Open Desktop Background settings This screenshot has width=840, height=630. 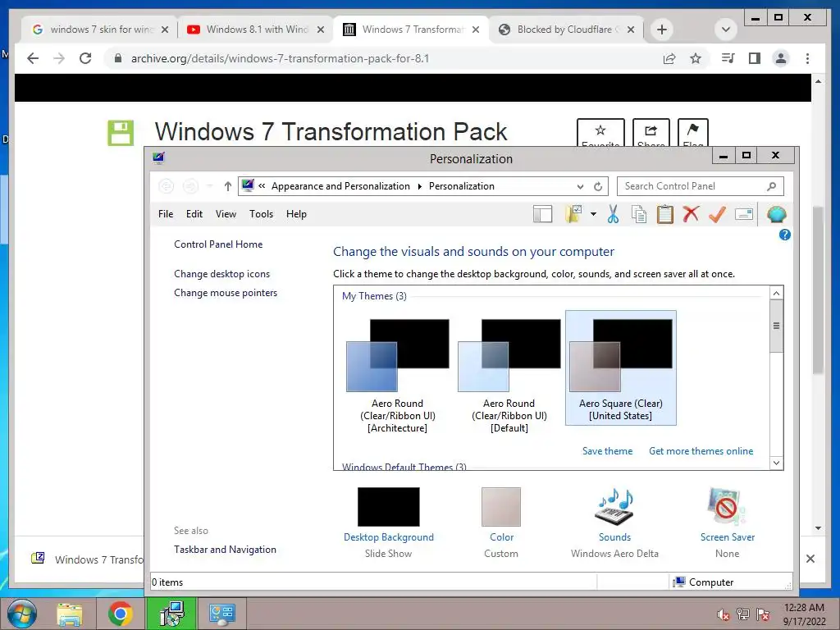point(388,507)
